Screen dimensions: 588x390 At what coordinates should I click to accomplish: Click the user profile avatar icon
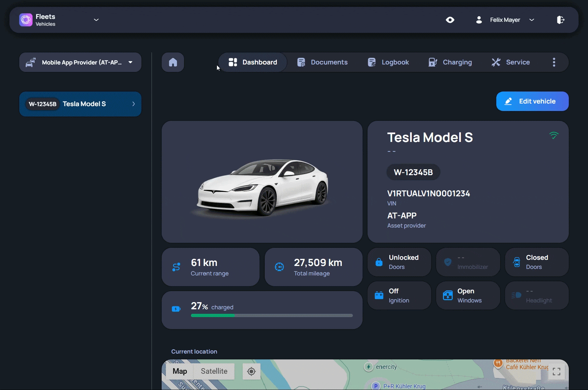479,20
